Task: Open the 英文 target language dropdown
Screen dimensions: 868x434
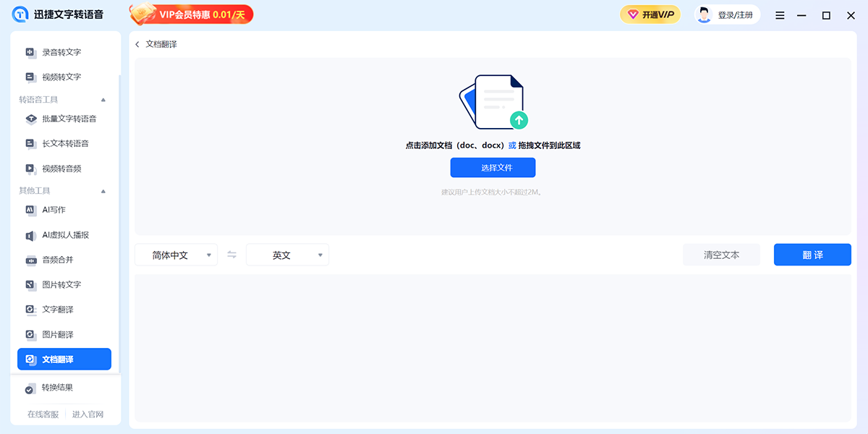Action: click(287, 255)
